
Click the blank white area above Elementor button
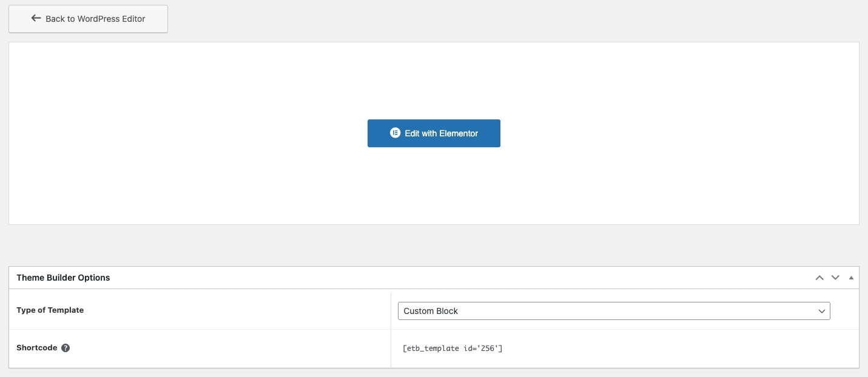[x=434, y=79]
